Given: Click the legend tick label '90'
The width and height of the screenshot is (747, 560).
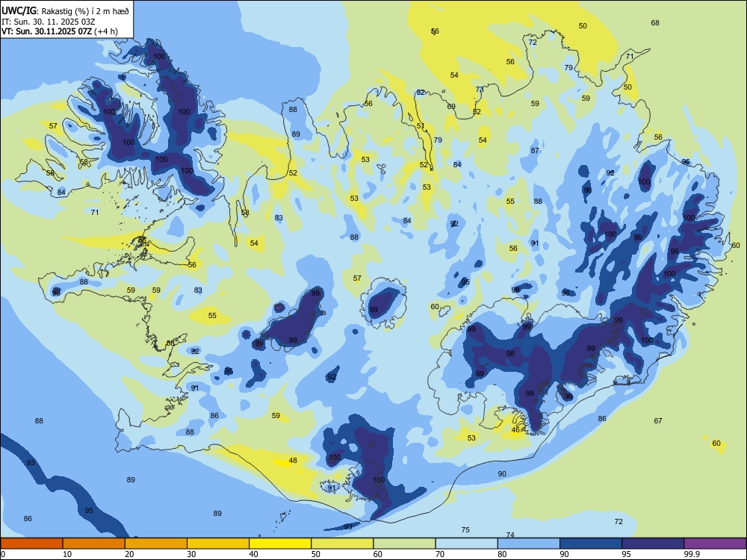Looking at the screenshot, I should [x=564, y=554].
